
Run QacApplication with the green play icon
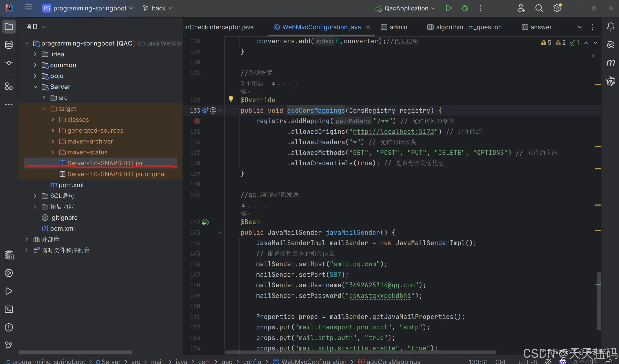coord(449,8)
